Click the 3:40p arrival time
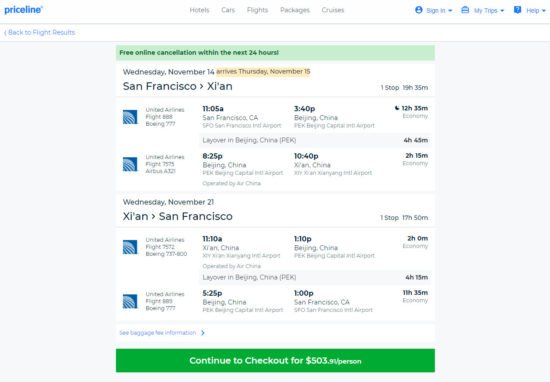This screenshot has width=550, height=382. [x=304, y=109]
